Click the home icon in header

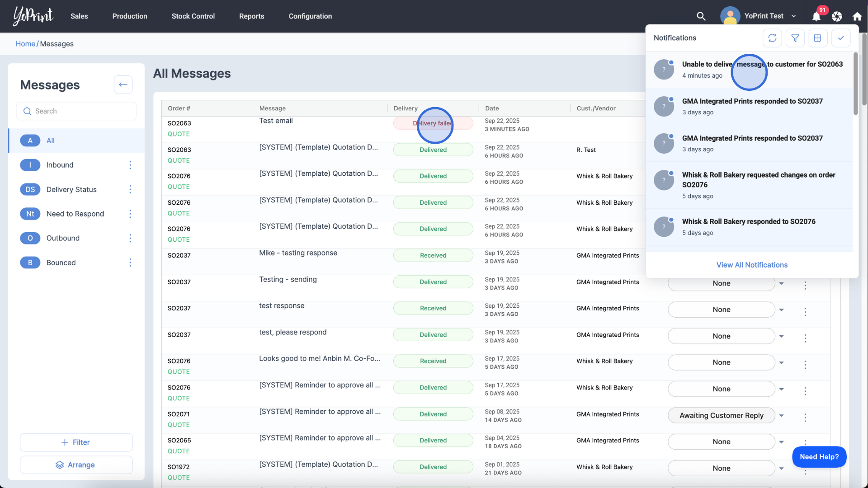tap(857, 16)
